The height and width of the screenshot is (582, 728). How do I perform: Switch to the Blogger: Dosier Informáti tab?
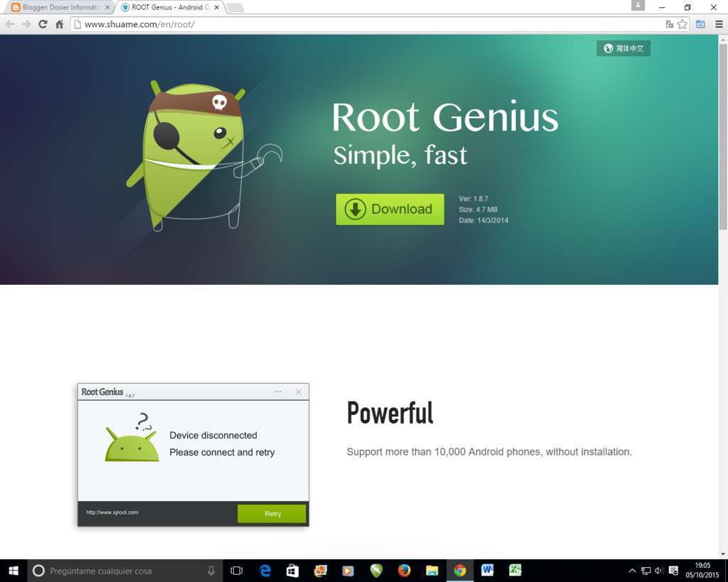60,7
